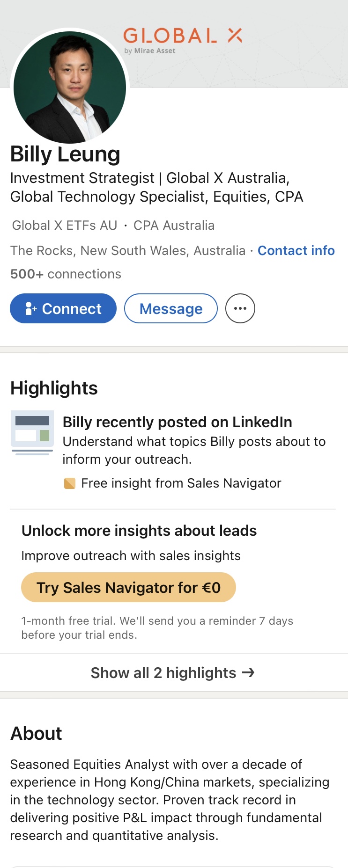Click the About section summary text

click(170, 800)
